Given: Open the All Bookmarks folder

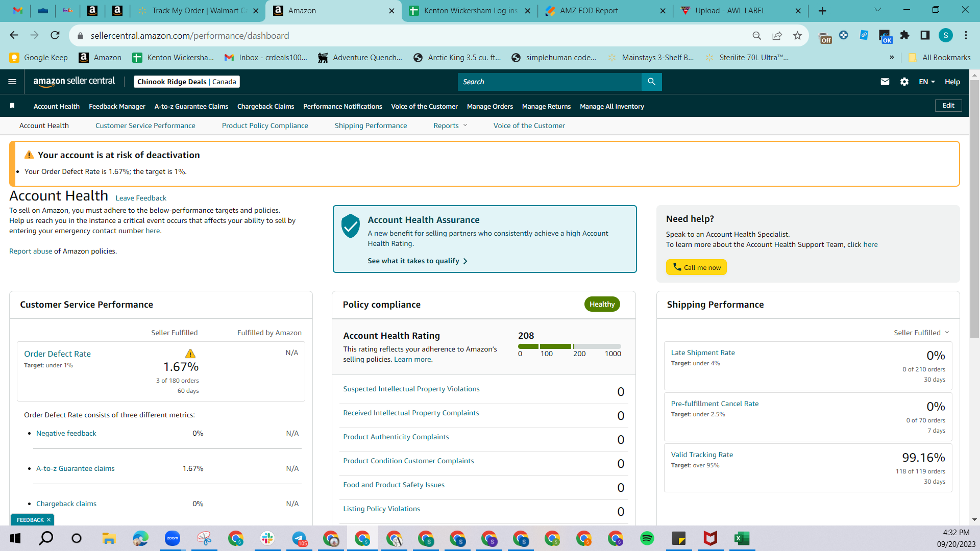Looking at the screenshot, I should (940, 57).
